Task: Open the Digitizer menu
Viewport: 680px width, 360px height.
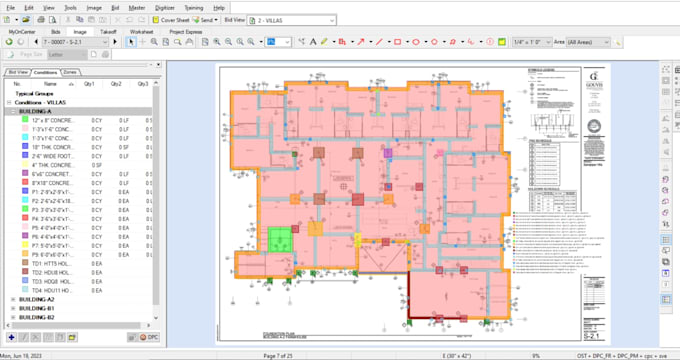Action: pos(165,8)
